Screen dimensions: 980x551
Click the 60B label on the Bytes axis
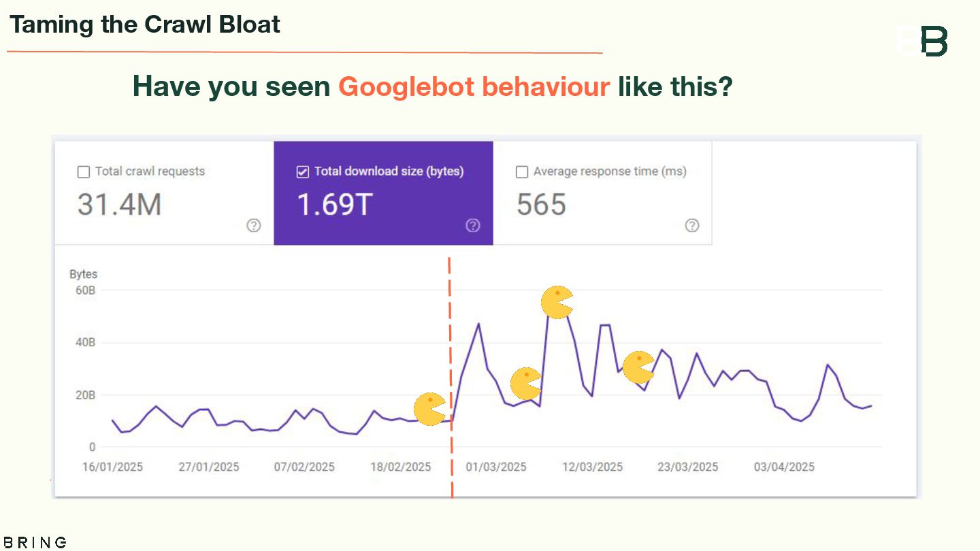[85, 290]
